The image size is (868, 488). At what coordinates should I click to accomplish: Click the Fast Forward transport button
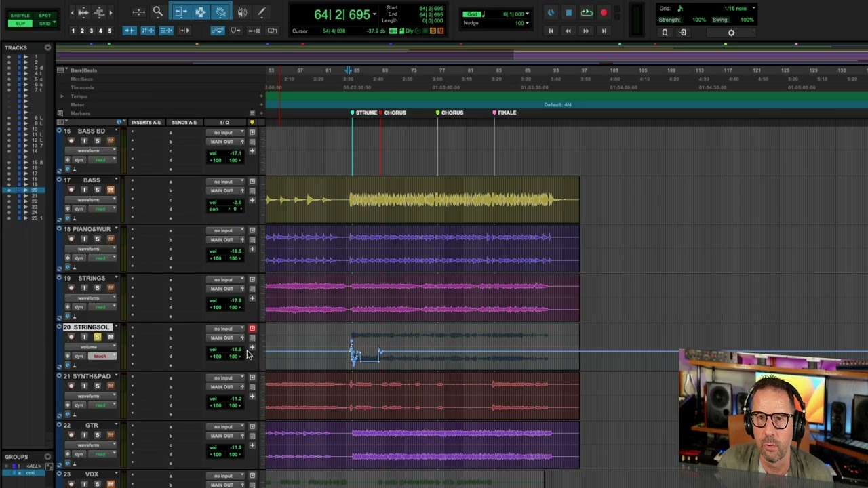586,30
